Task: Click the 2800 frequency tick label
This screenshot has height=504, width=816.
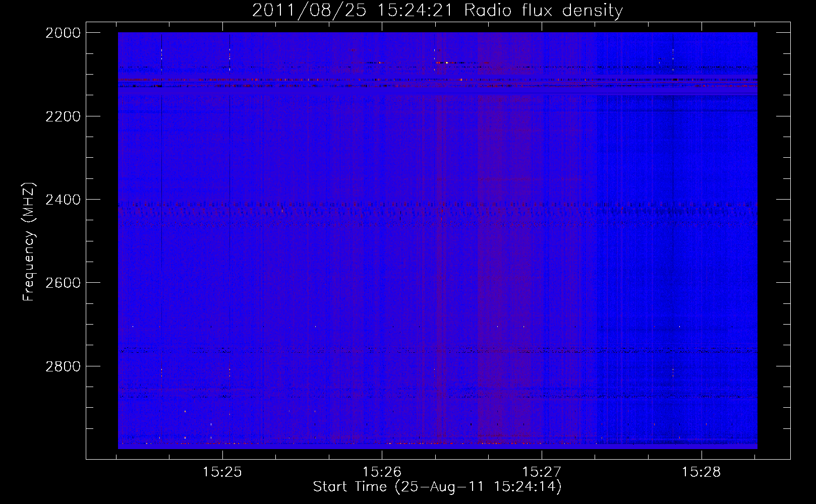Action: 63,366
